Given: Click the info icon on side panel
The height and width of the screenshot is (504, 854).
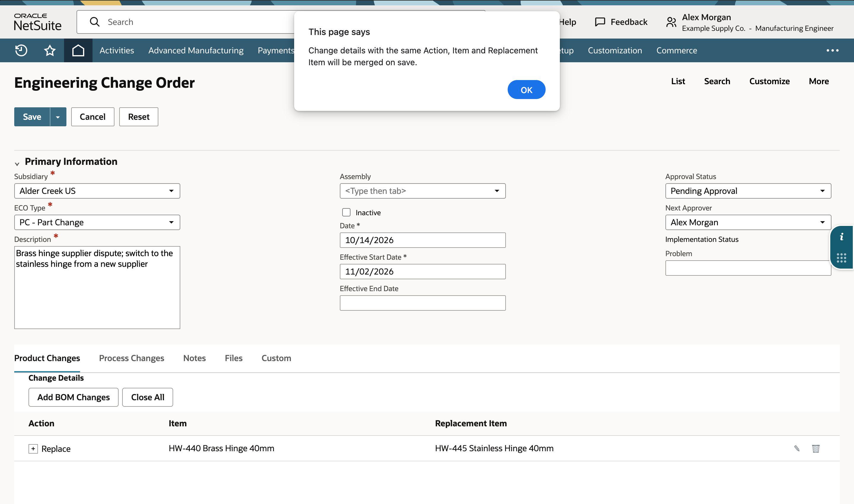Looking at the screenshot, I should pos(842,237).
